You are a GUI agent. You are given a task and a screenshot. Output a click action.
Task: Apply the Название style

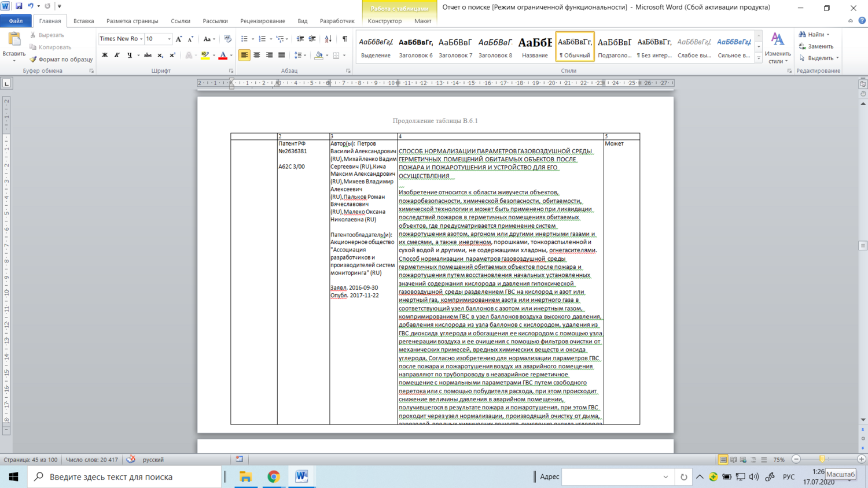click(535, 46)
